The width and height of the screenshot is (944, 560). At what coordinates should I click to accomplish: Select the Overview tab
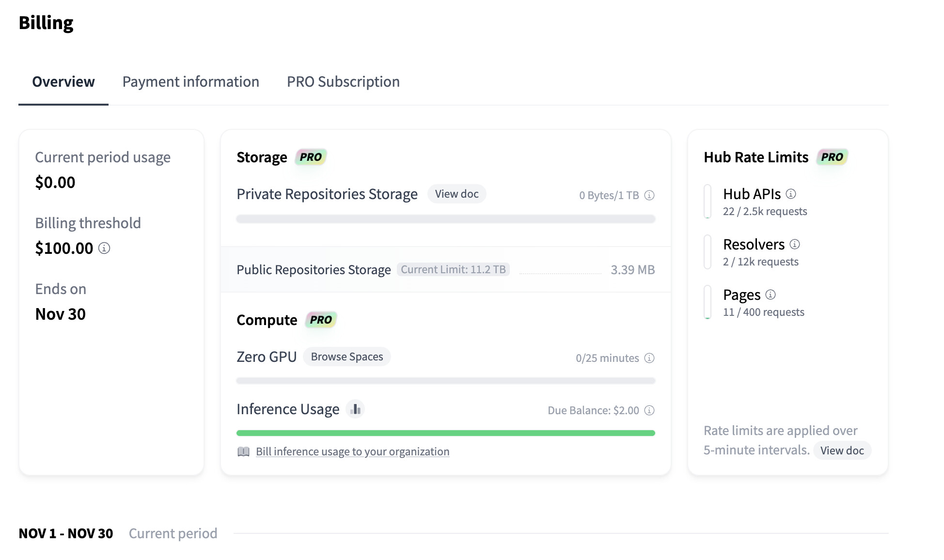[63, 82]
